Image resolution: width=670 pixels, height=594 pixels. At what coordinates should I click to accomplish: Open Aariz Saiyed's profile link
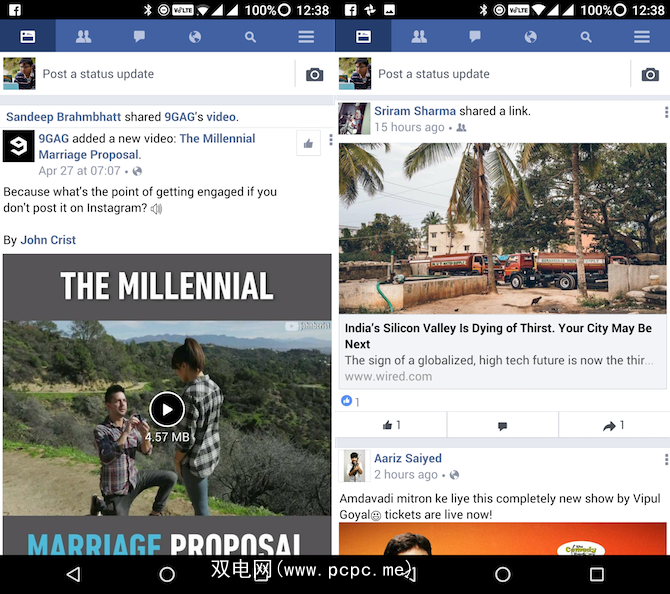click(408, 458)
